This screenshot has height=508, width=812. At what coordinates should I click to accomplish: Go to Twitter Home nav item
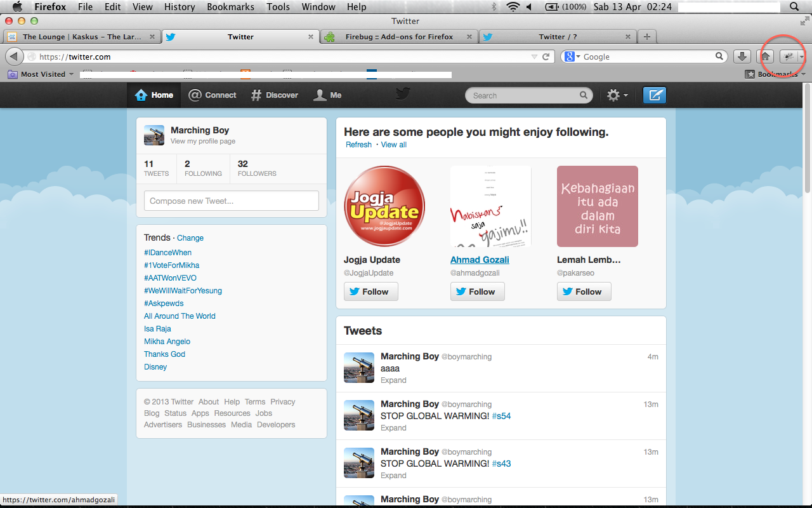coord(154,95)
